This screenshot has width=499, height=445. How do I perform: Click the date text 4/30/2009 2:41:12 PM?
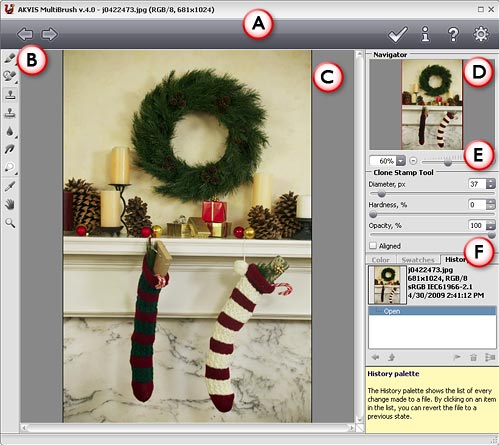(x=446, y=295)
